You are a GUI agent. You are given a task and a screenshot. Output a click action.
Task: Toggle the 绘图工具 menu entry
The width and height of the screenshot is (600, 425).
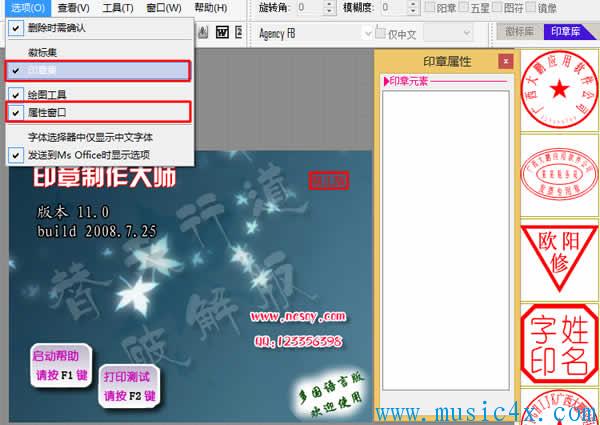100,94
